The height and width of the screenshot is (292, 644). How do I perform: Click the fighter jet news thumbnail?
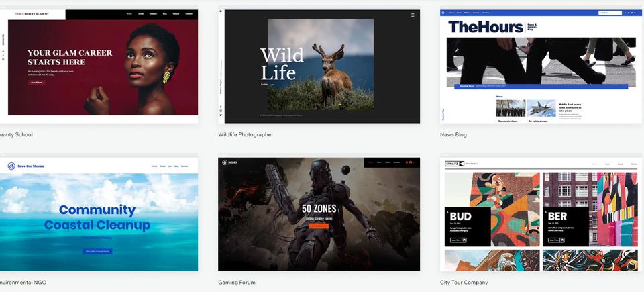[541, 109]
